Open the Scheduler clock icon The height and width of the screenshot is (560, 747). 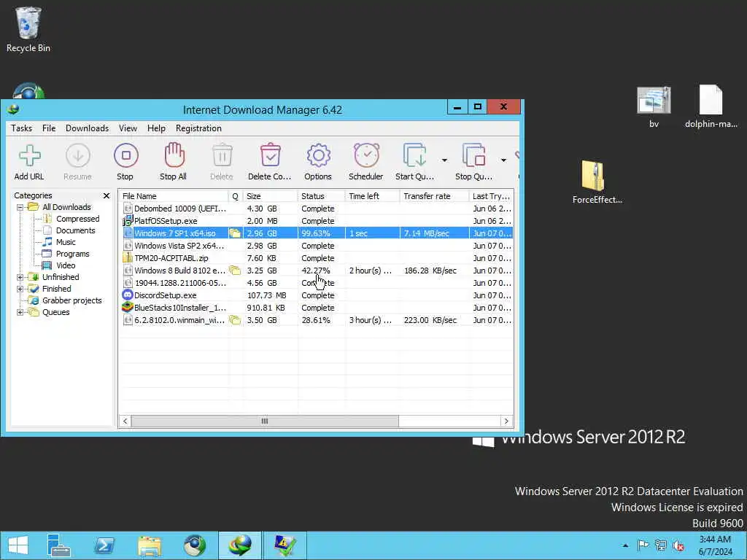366,162
